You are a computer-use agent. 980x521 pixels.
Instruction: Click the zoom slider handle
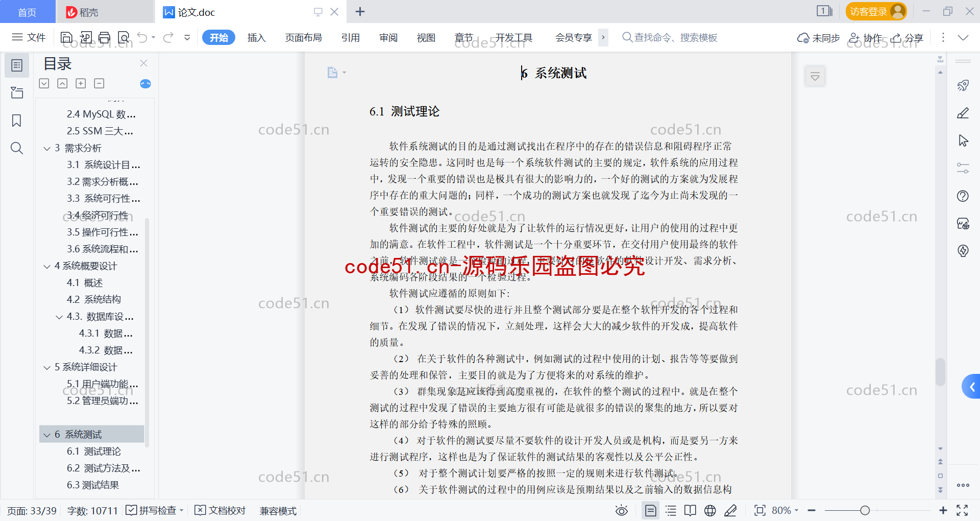(865, 510)
